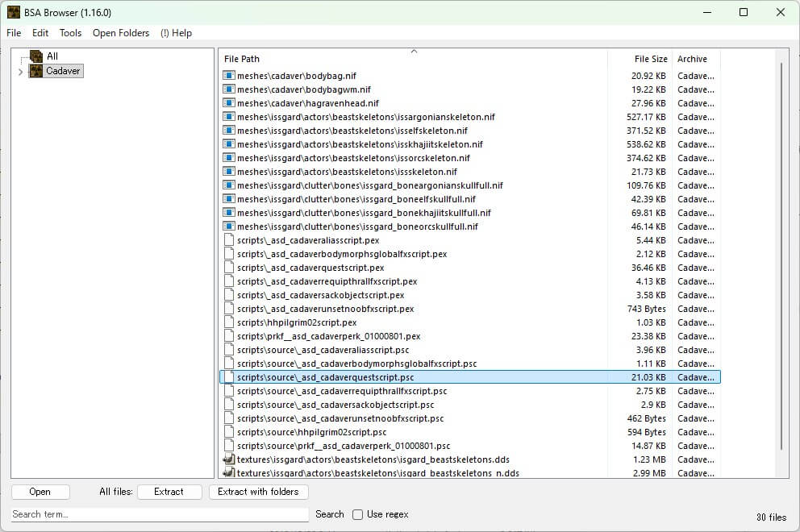Sort list by File Path column header

[x=411, y=59]
